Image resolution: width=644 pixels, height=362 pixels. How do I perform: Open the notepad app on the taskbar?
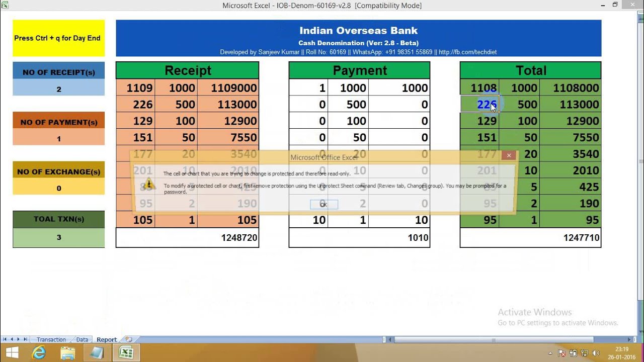[x=97, y=352]
